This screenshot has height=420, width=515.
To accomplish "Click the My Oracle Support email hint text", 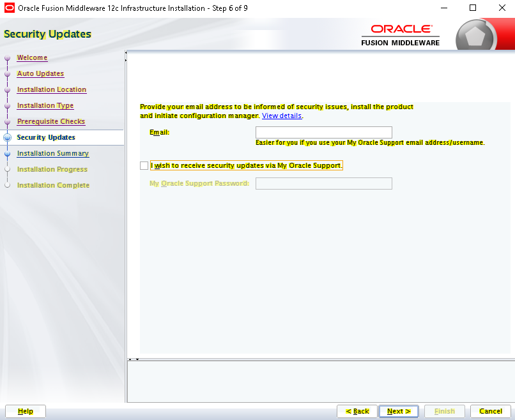I will [370, 142].
